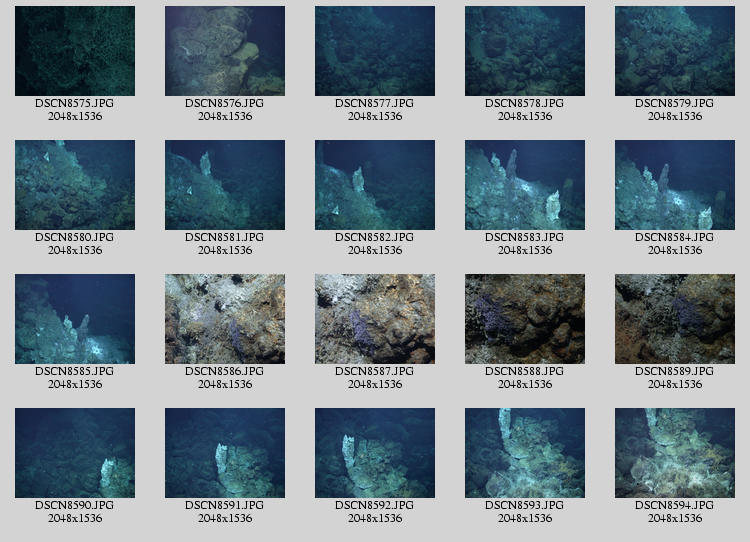
Task: Open the DSCN8578.JPG image
Action: tap(525, 51)
